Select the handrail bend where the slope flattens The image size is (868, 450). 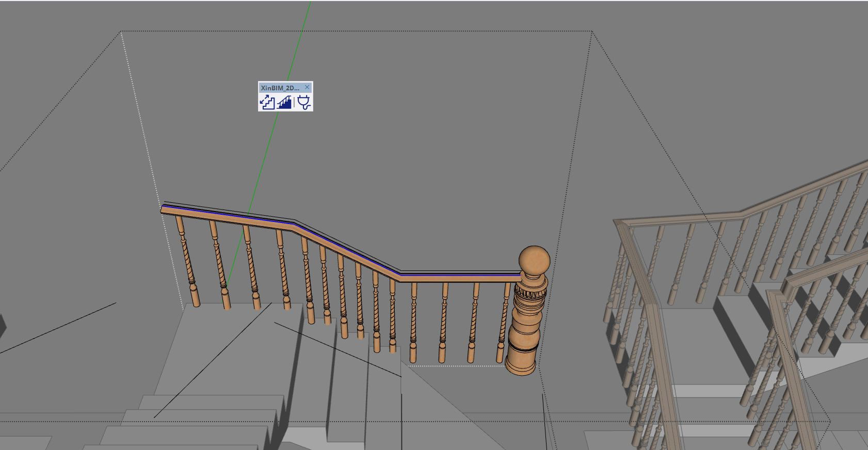[400, 275]
